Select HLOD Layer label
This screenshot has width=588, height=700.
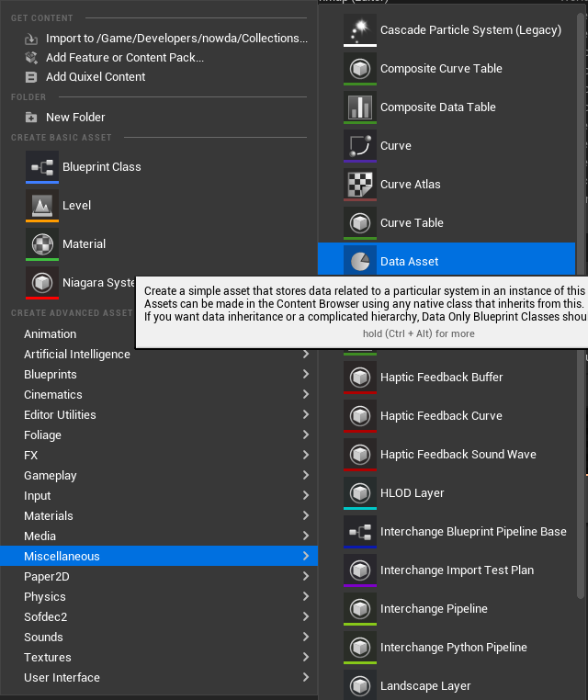tap(413, 493)
